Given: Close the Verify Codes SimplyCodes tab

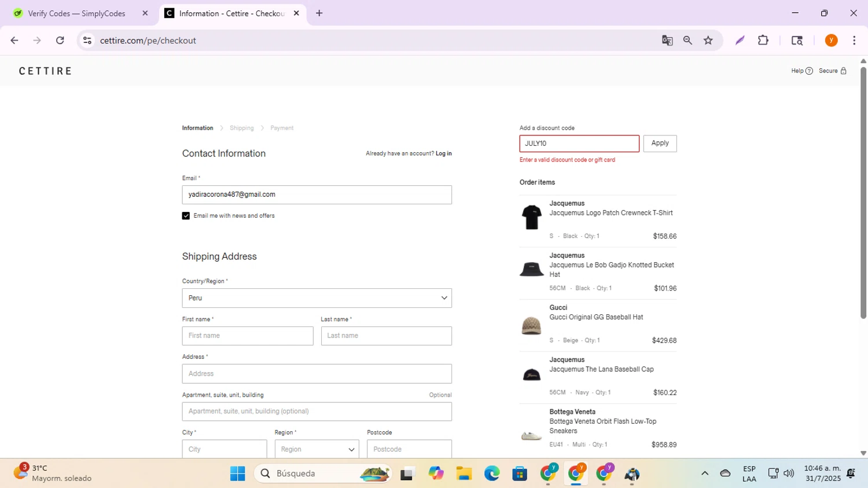Looking at the screenshot, I should tap(145, 13).
